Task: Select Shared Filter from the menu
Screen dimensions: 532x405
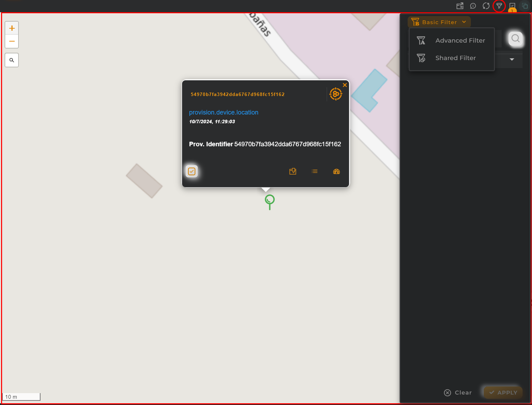Action: point(455,58)
